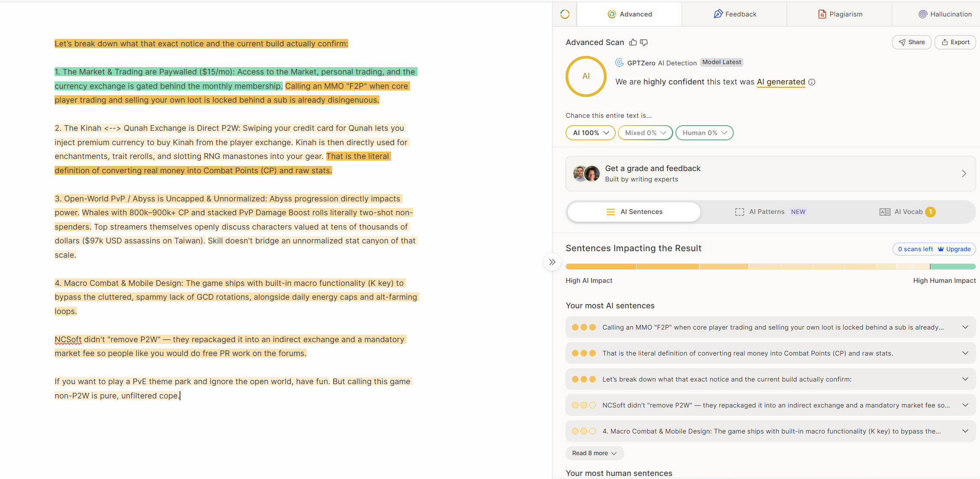This screenshot has height=479, width=980.
Task: Switch to AI Sentences view
Action: (x=634, y=212)
